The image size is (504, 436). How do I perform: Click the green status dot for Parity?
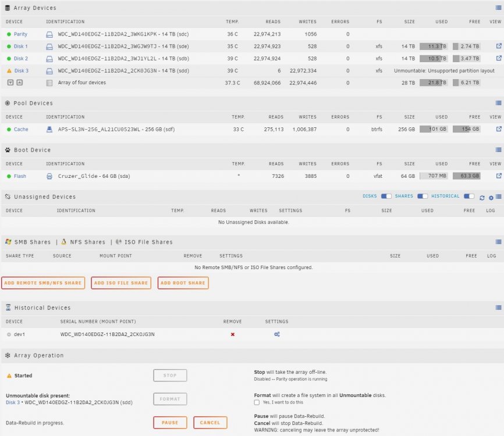9,34
